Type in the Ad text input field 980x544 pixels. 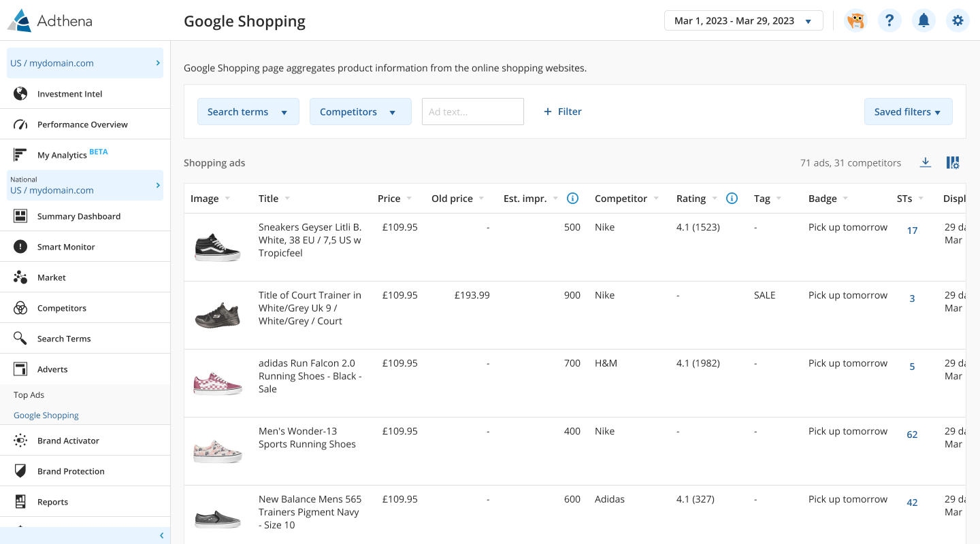coord(472,112)
